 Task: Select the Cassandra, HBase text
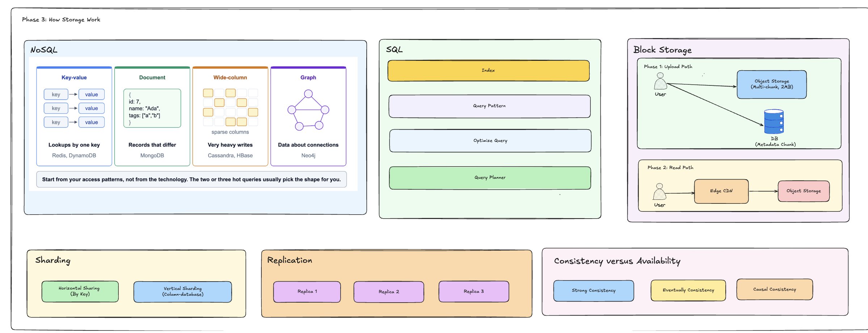pyautogui.click(x=230, y=156)
